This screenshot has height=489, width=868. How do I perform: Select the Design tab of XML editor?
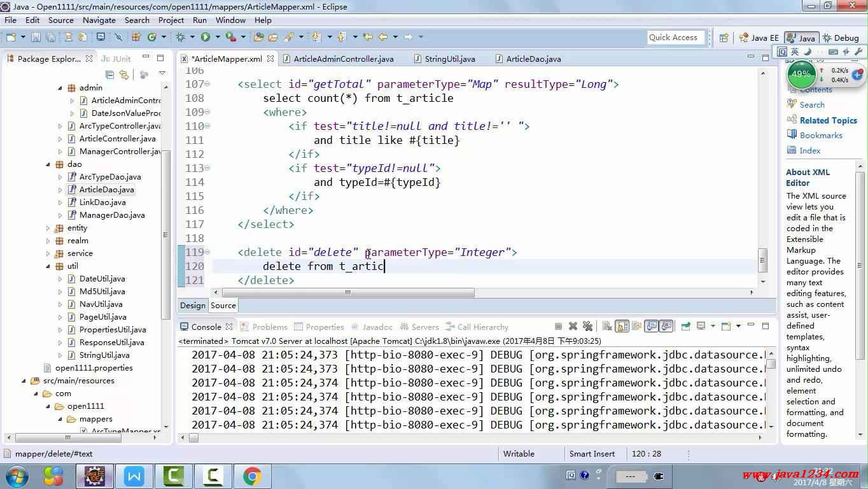[x=193, y=306]
